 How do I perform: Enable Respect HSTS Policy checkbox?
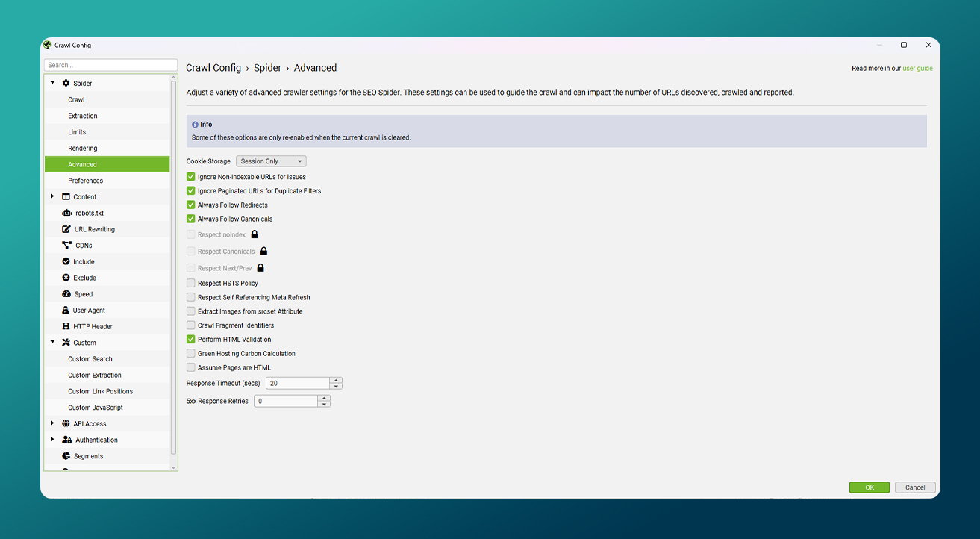pos(191,284)
